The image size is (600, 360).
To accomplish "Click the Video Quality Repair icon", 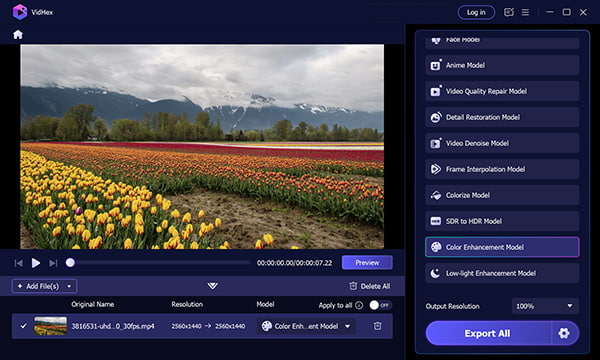I will pyautogui.click(x=435, y=91).
